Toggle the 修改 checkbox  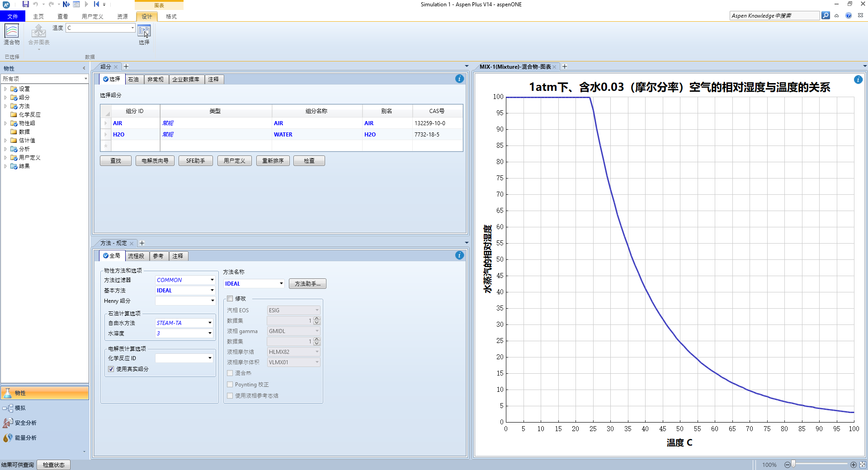pyautogui.click(x=230, y=298)
